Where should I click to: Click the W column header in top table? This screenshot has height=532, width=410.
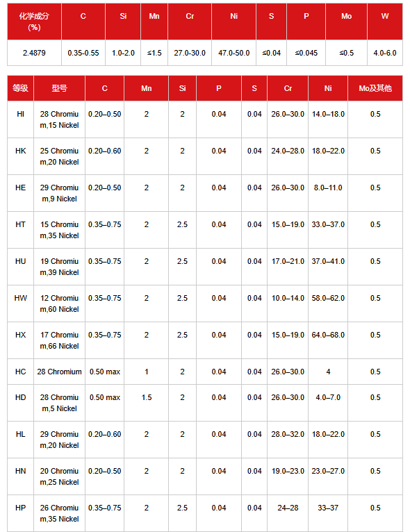pyautogui.click(x=385, y=22)
